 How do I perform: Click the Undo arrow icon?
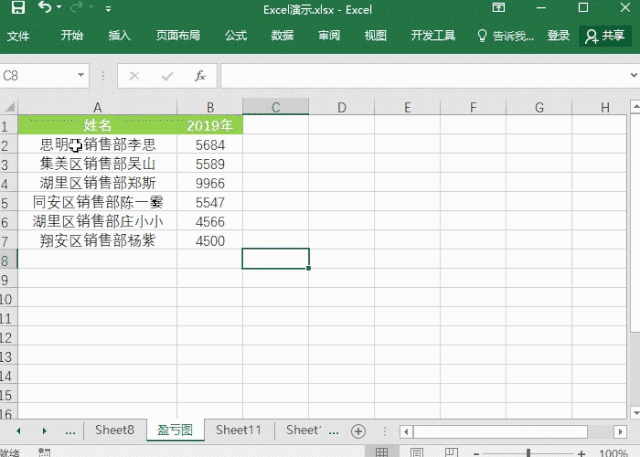(44, 7)
